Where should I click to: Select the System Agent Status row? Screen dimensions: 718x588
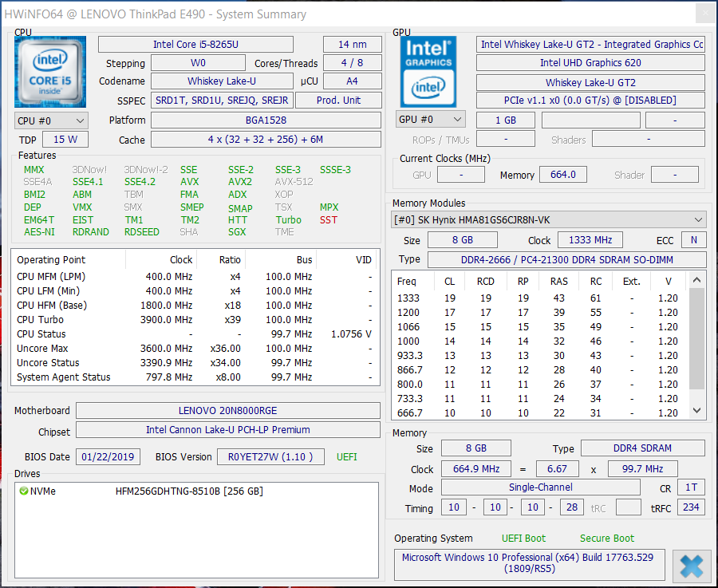coord(195,377)
